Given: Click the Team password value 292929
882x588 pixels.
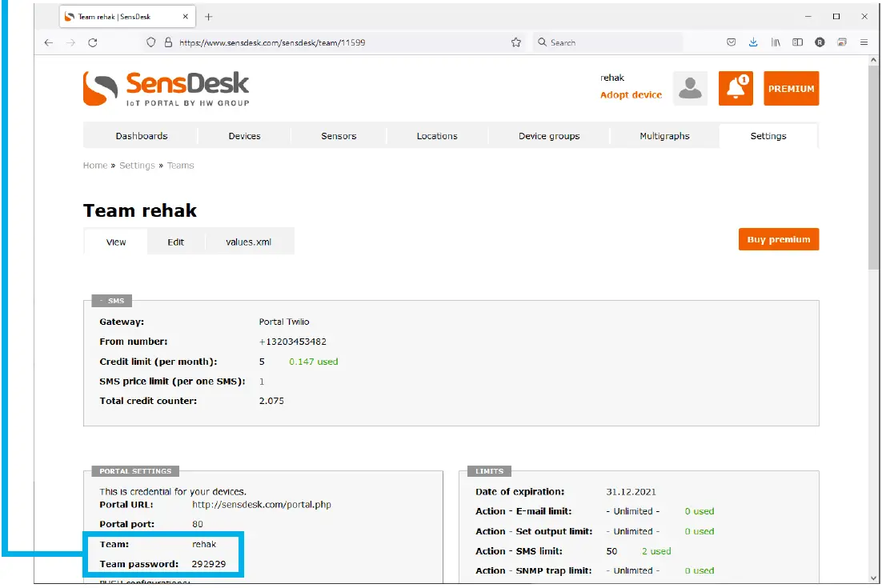Looking at the screenshot, I should coord(209,564).
